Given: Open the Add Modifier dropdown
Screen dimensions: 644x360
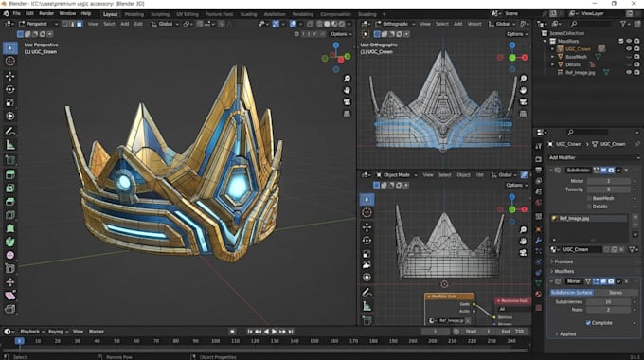Looking at the screenshot, I should click(594, 158).
